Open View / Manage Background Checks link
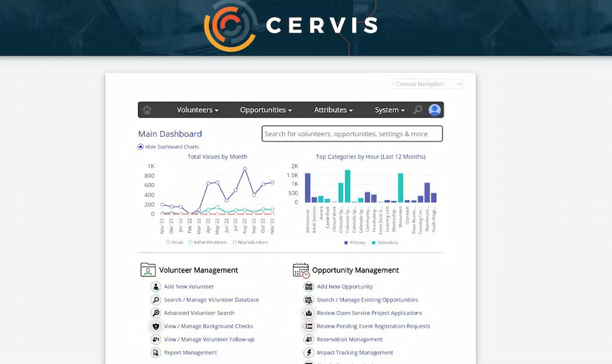The image size is (612, 364). [x=209, y=326]
